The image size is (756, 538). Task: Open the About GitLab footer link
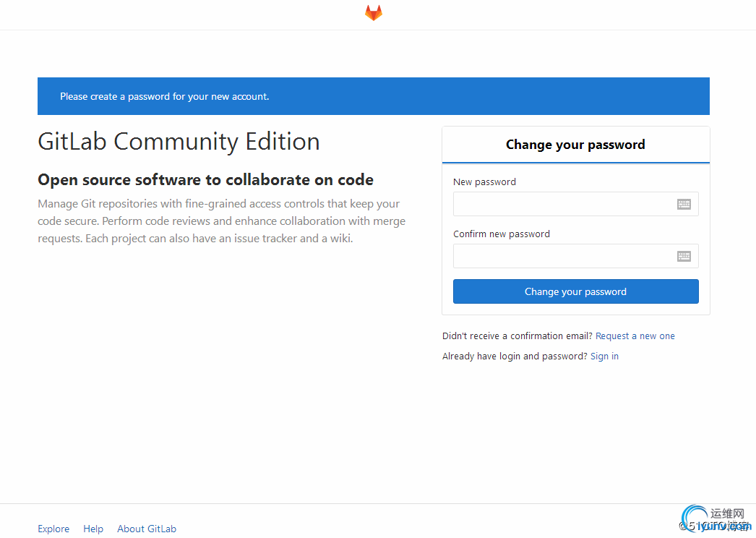[147, 529]
